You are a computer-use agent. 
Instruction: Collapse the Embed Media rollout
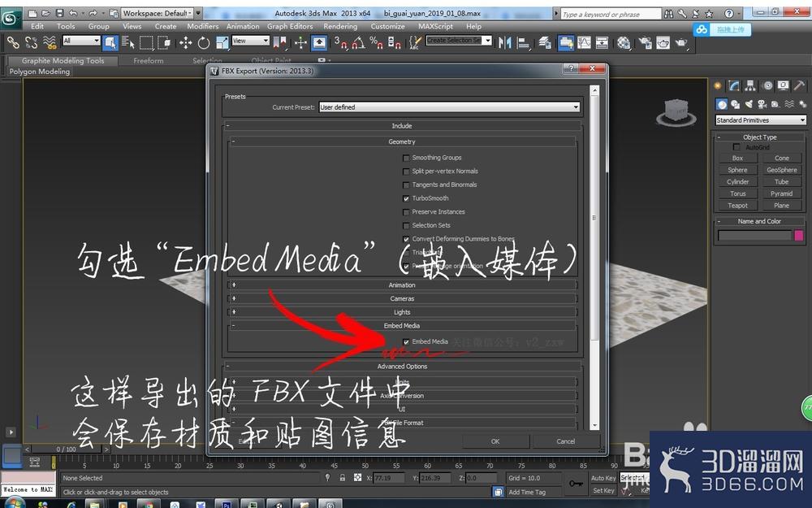tap(402, 326)
